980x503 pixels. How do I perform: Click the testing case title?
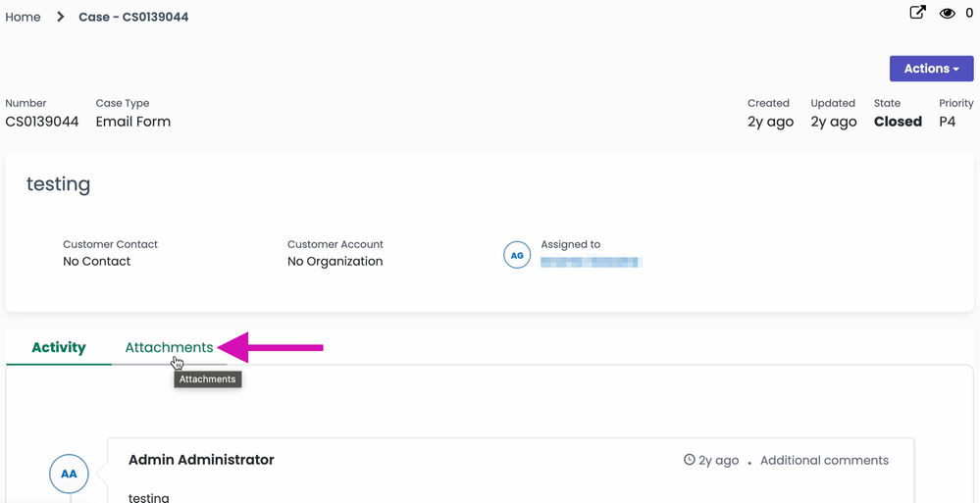[59, 184]
